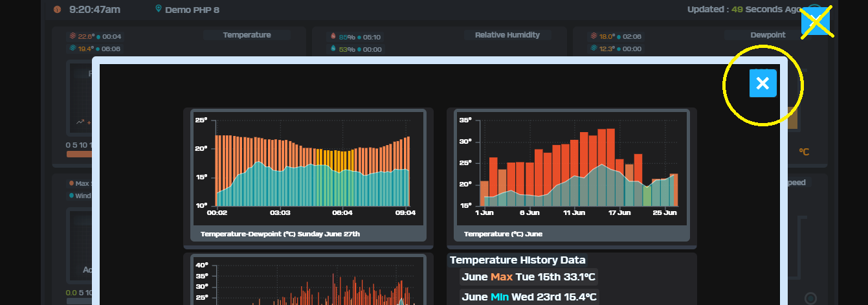Click the 00:04 max temperature time
The width and height of the screenshot is (868, 305).
click(111, 36)
